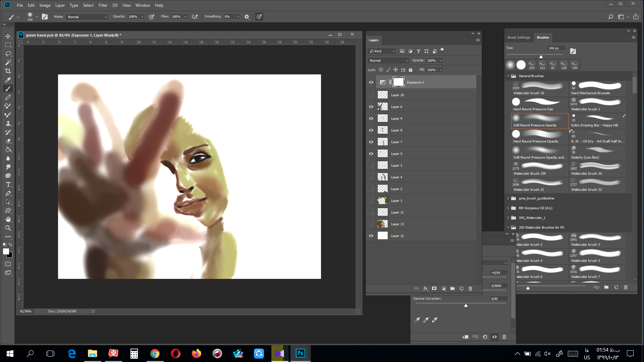Viewport: 644px width, 362px height.
Task: Hide Layer 6 visibility eye
Action: pos(371,107)
